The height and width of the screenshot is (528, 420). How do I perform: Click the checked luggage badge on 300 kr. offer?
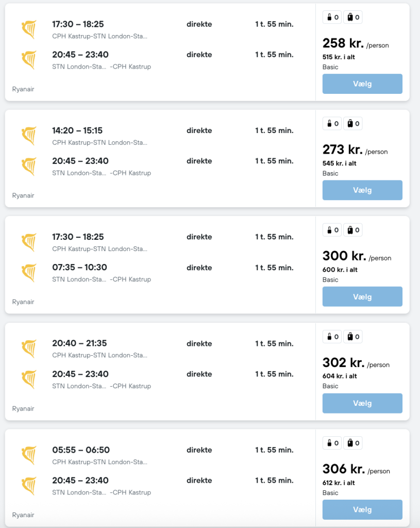[352, 230]
